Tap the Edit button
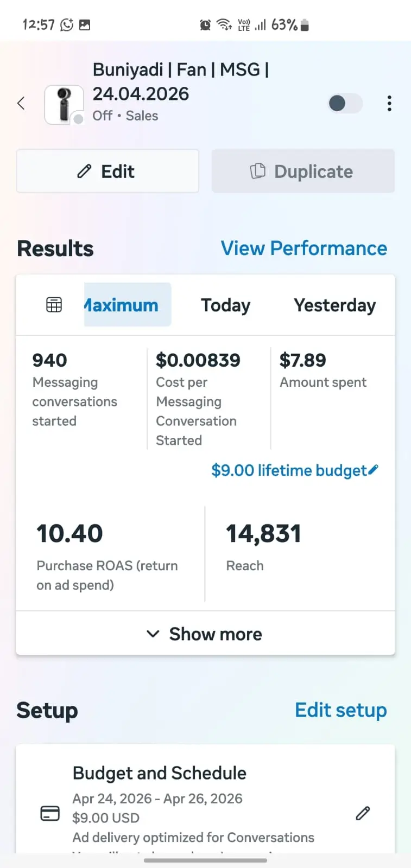411x868 pixels. click(x=108, y=171)
